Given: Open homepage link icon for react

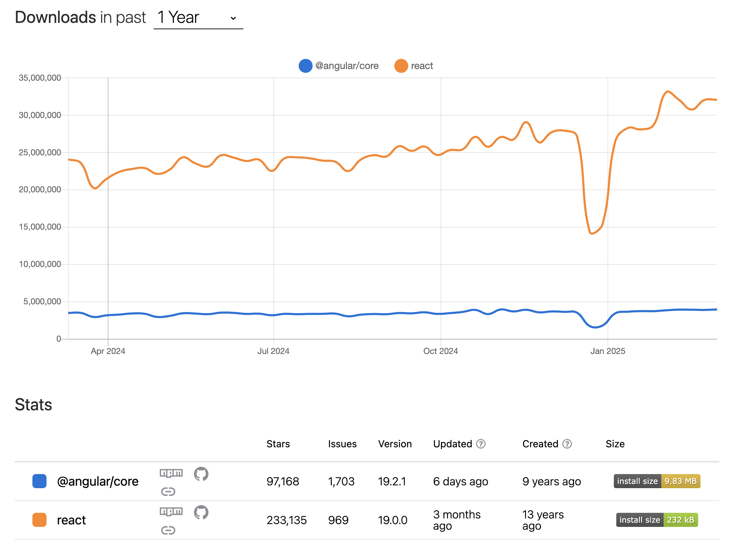Looking at the screenshot, I should pos(168,530).
